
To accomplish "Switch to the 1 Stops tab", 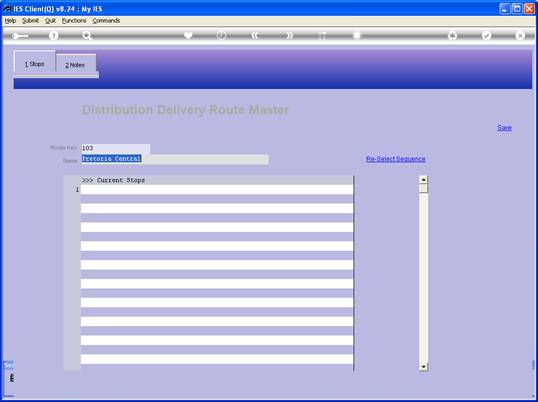I will [34, 64].
